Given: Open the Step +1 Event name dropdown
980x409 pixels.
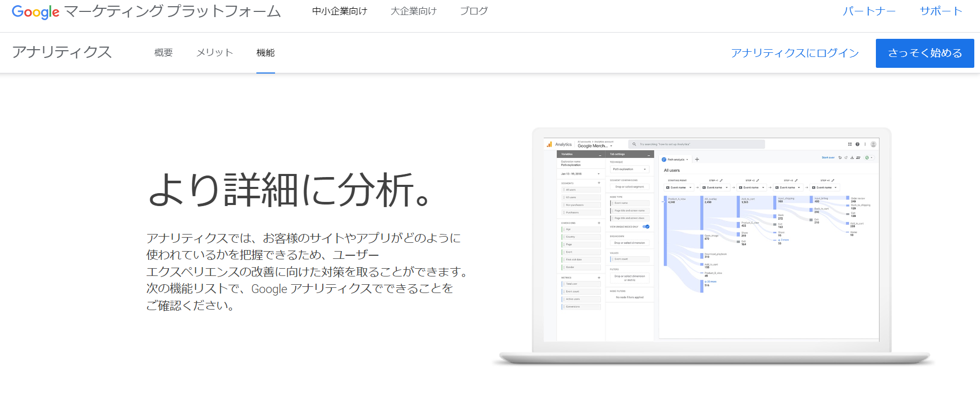Looking at the screenshot, I should (x=715, y=187).
